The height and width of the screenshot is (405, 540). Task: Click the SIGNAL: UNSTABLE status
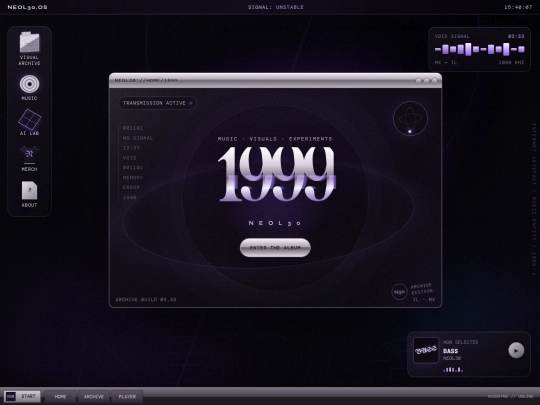276,7
